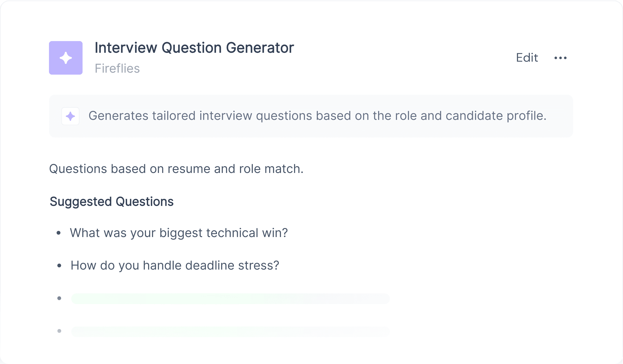
Task: Select the 'biggest technical win' question
Action: click(x=179, y=233)
